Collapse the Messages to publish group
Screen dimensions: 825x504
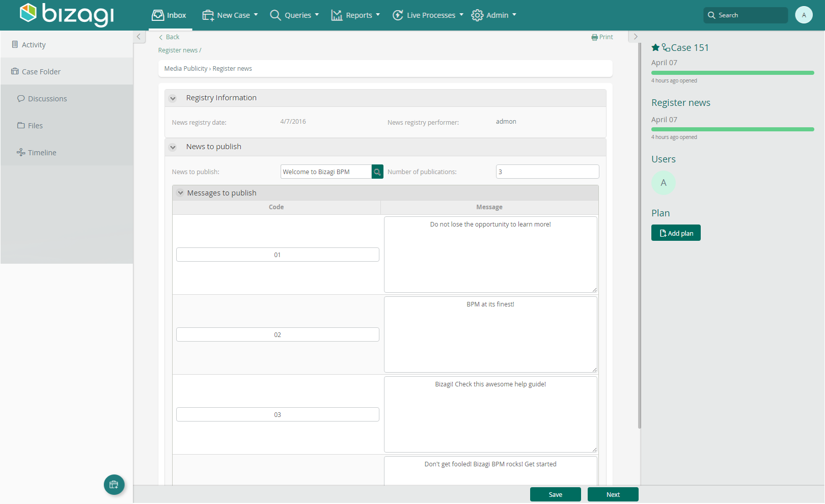(x=180, y=193)
